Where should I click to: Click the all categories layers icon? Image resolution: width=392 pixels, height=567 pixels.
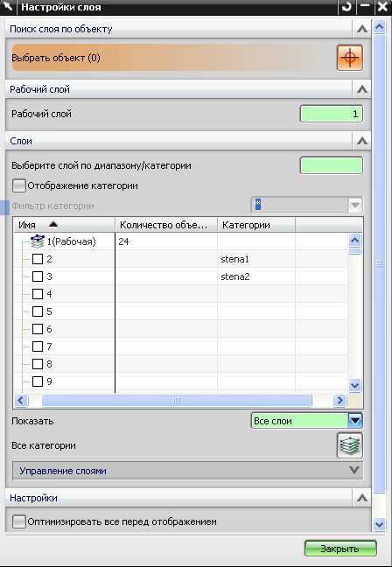(x=350, y=445)
